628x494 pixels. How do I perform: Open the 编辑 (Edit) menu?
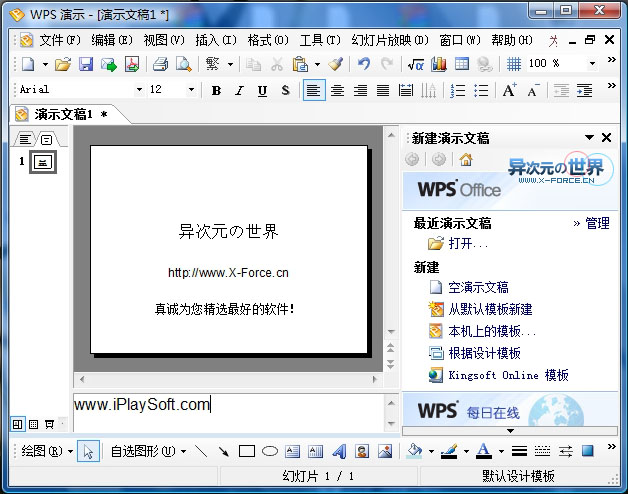112,40
